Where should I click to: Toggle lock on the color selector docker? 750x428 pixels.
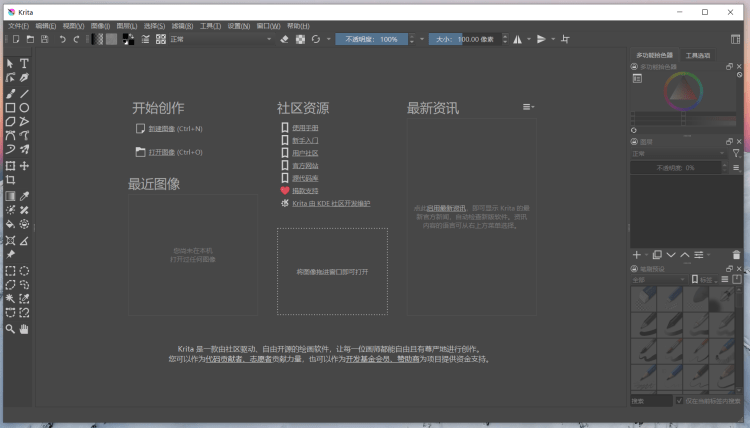point(634,67)
